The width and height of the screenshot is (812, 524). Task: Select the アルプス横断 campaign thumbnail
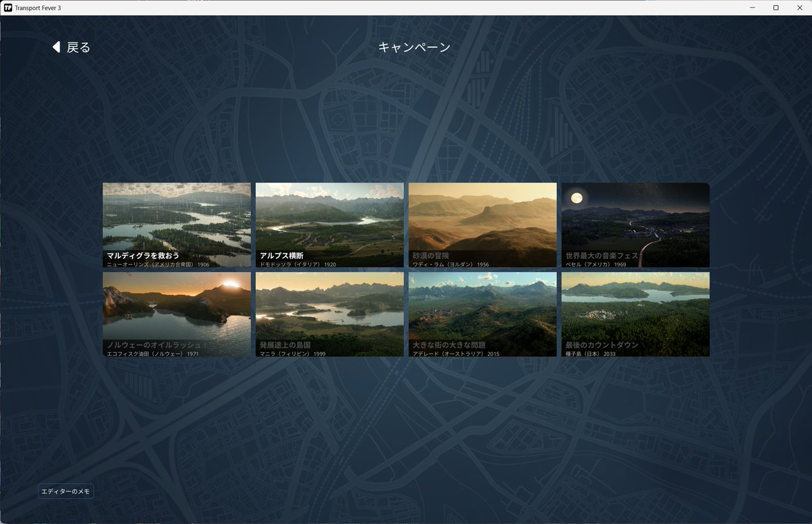click(x=330, y=224)
